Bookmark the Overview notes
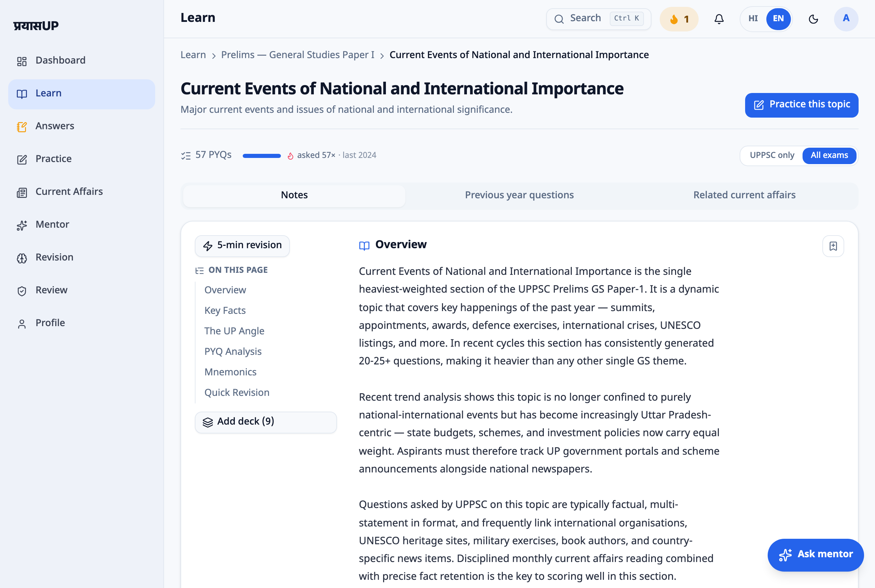The width and height of the screenshot is (875, 588). coord(833,246)
